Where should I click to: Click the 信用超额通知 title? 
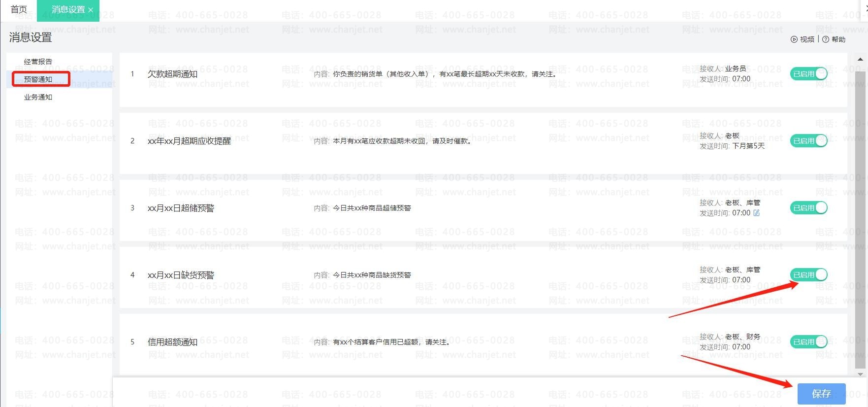pyautogui.click(x=172, y=342)
